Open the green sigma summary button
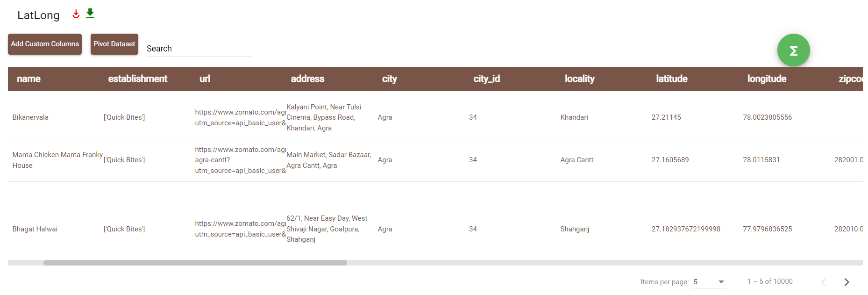868x295 pixels. pyautogui.click(x=793, y=50)
